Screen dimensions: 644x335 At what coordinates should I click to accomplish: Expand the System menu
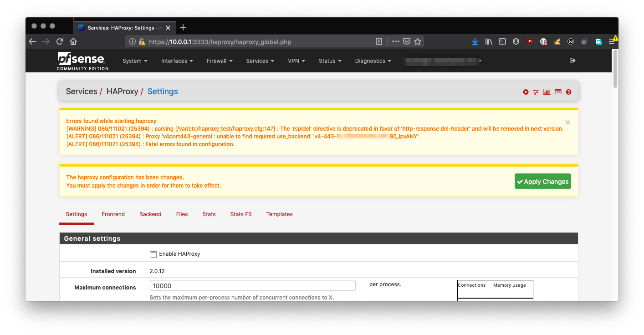pyautogui.click(x=135, y=61)
